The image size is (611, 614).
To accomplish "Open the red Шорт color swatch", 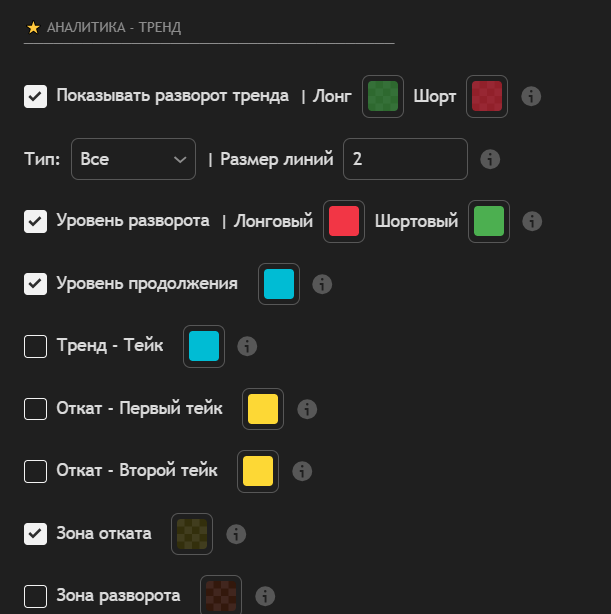I will [x=487, y=96].
